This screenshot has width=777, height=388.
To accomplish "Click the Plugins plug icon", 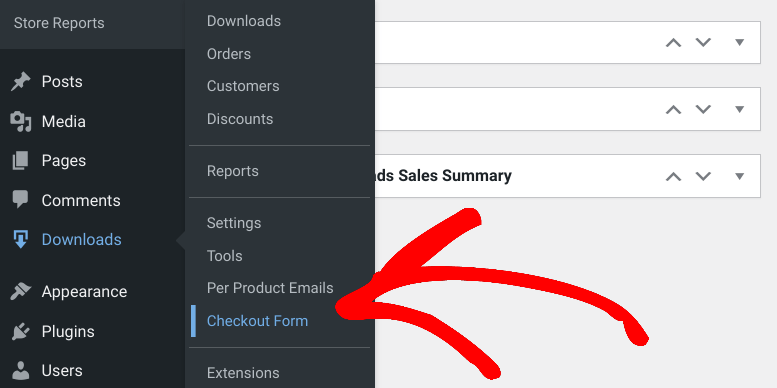I will (x=20, y=331).
